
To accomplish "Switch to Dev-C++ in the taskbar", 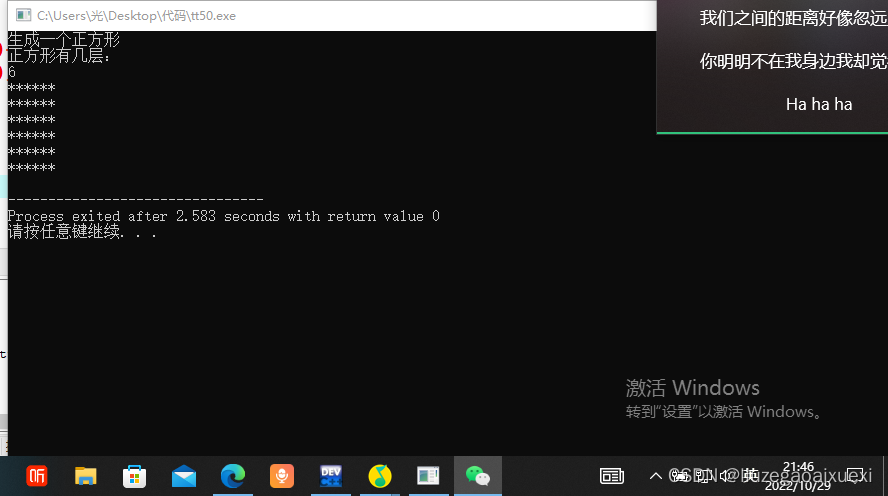I will [x=331, y=476].
